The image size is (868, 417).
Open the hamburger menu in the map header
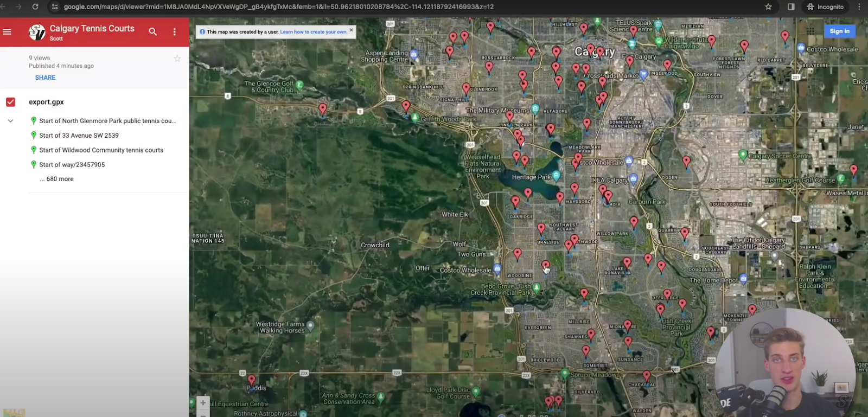pyautogui.click(x=7, y=32)
